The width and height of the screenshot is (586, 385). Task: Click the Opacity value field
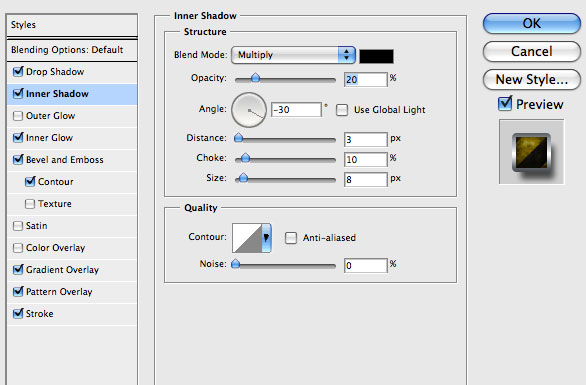(x=366, y=80)
